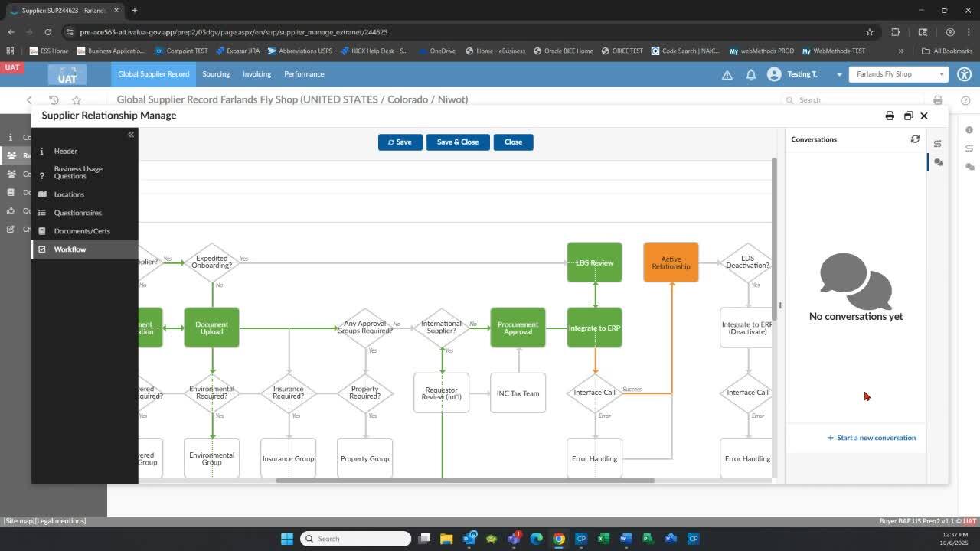Collapse the sidebar using the double-chevron
980x551 pixels.
tap(130, 134)
